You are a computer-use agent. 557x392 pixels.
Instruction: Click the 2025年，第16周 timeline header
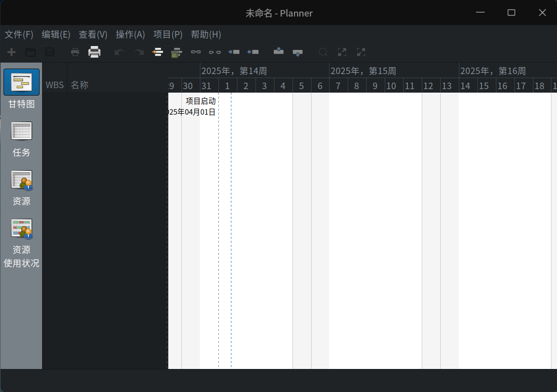click(507, 71)
